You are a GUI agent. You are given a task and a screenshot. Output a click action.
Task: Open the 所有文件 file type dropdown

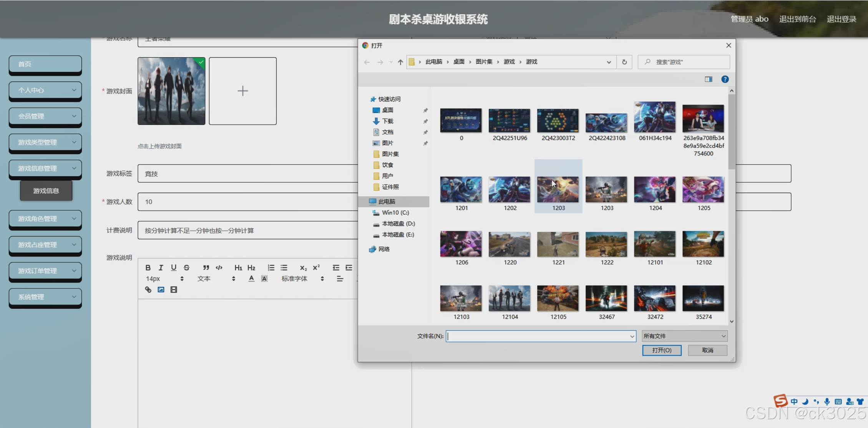tap(684, 336)
